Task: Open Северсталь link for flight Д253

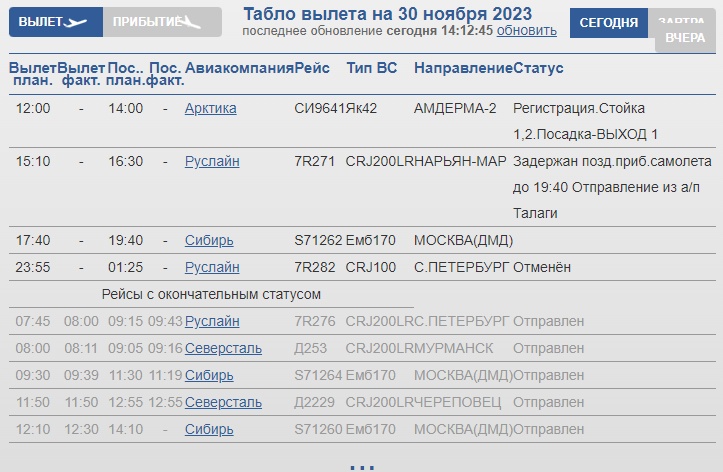Action: coord(223,348)
